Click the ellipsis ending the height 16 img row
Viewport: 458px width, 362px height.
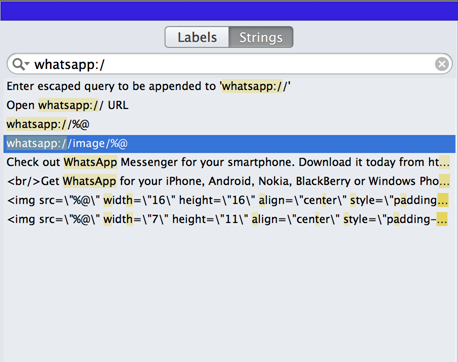[x=443, y=200]
